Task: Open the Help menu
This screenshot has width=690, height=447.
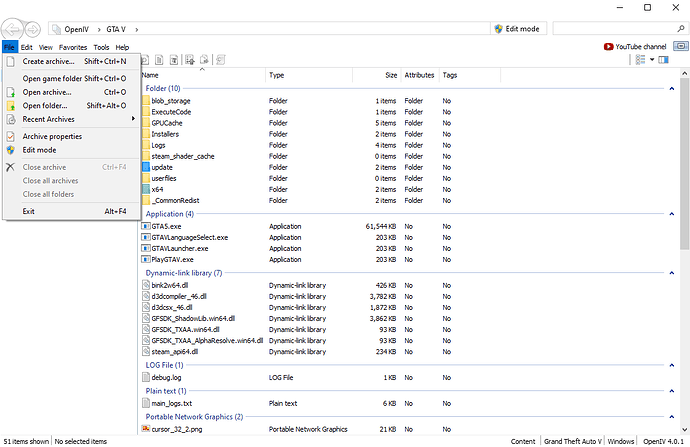Action: click(x=122, y=47)
